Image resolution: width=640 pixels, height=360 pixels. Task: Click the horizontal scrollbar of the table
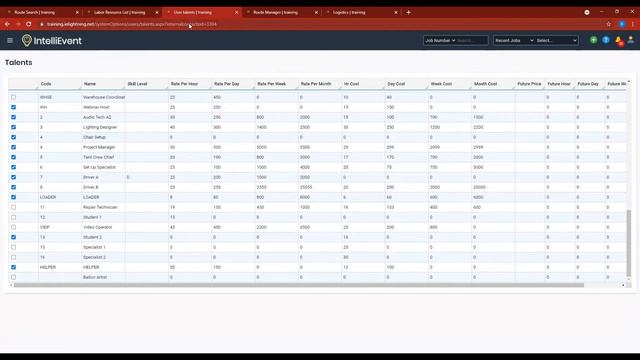tap(299, 285)
